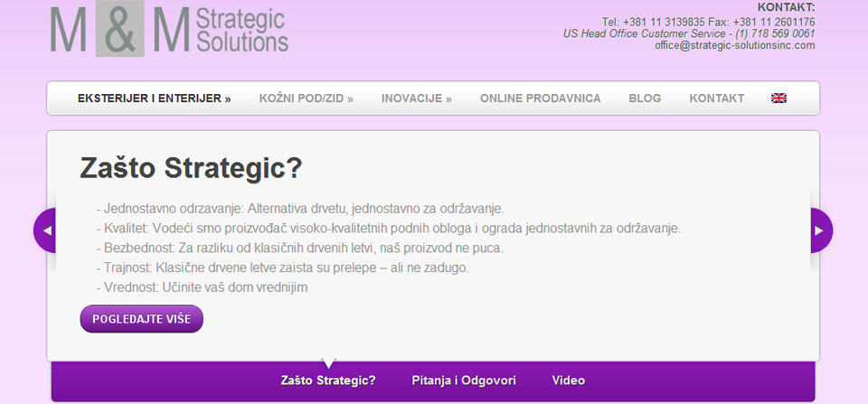868x404 pixels.
Task: Select Kontakt in the navigation bar
Action: click(716, 99)
